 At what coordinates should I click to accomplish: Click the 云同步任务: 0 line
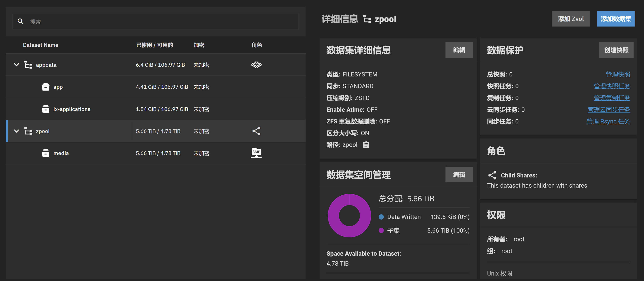pyautogui.click(x=506, y=110)
